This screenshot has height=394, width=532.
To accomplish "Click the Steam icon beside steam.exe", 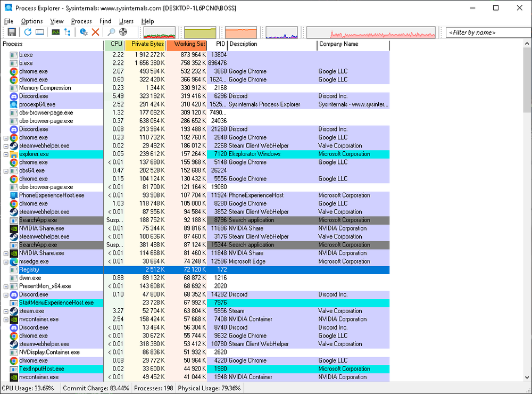I will [x=14, y=311].
